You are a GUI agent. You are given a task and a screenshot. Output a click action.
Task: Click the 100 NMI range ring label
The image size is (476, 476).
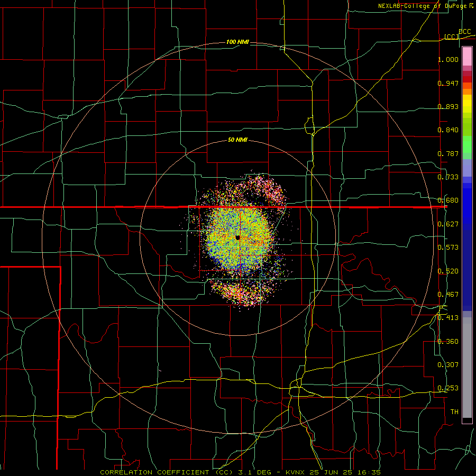point(237,42)
